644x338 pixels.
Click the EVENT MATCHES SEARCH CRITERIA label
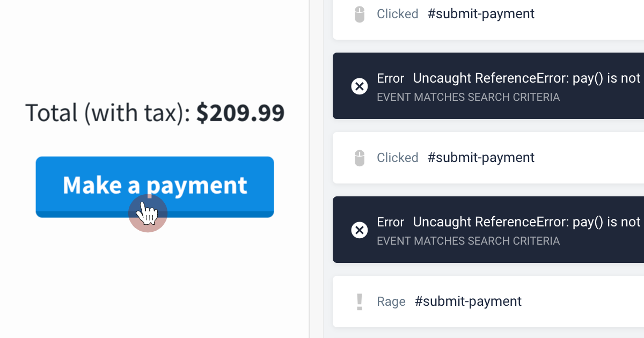tap(468, 97)
